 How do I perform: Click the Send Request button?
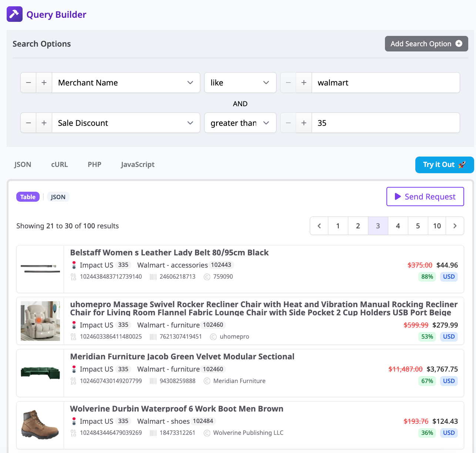425,197
